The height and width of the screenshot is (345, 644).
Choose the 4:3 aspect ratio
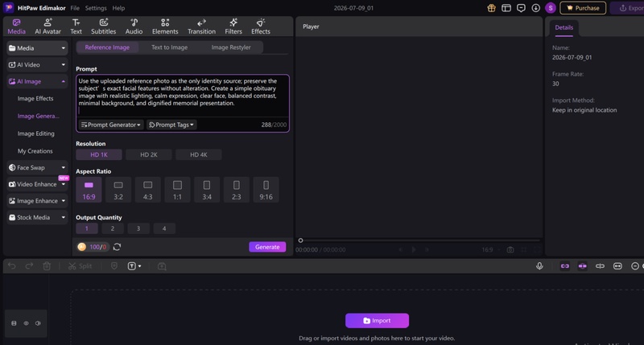(x=147, y=190)
